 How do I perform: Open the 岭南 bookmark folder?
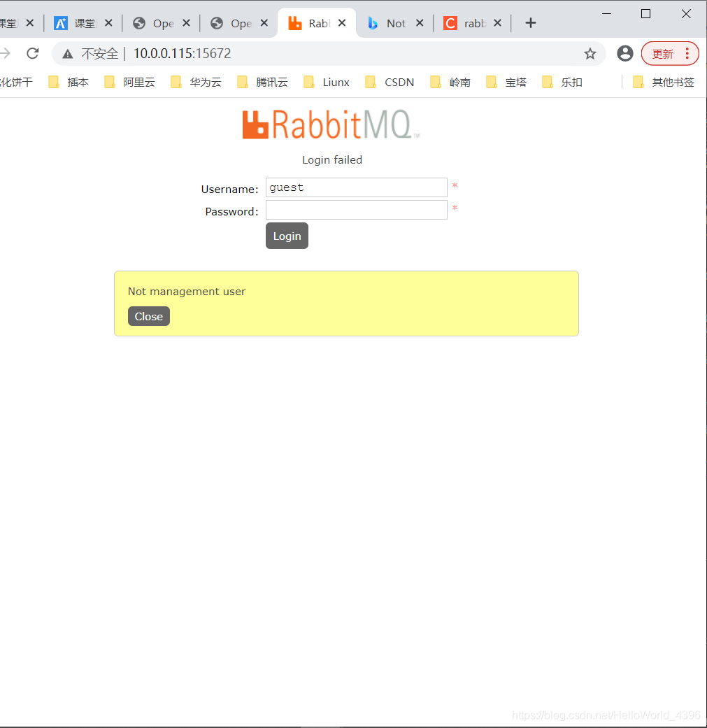click(451, 83)
